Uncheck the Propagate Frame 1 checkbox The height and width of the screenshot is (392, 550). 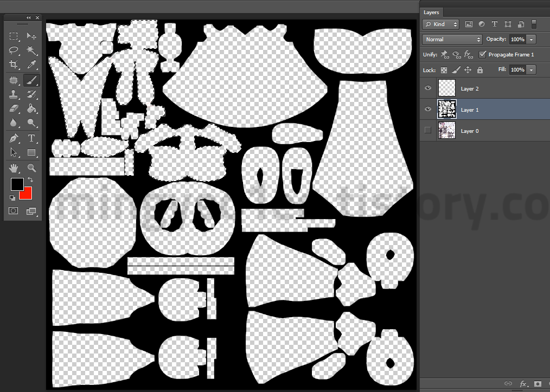[483, 54]
